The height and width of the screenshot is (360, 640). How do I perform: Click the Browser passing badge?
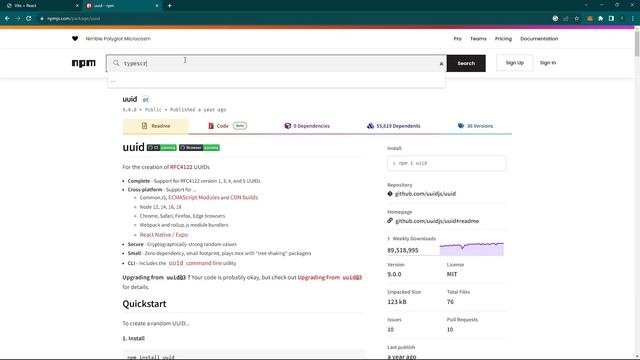(199, 148)
